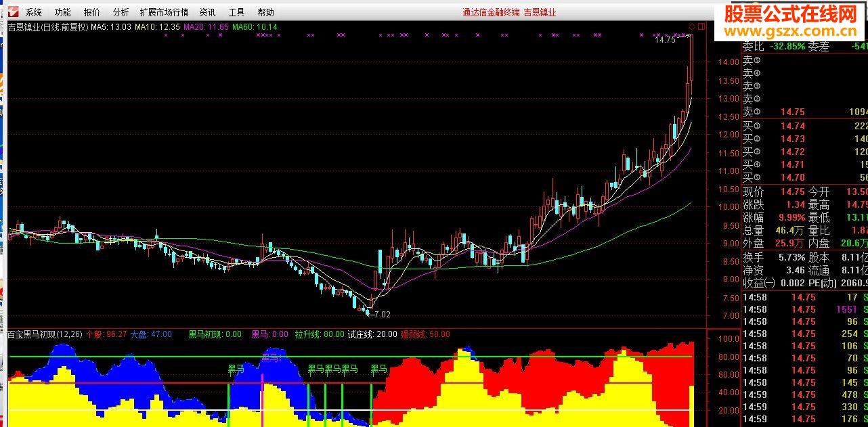Image resolution: width=868 pixels, height=427 pixels.
Task: Click the magenta 黑马: 0.00 value
Action: click(x=270, y=334)
